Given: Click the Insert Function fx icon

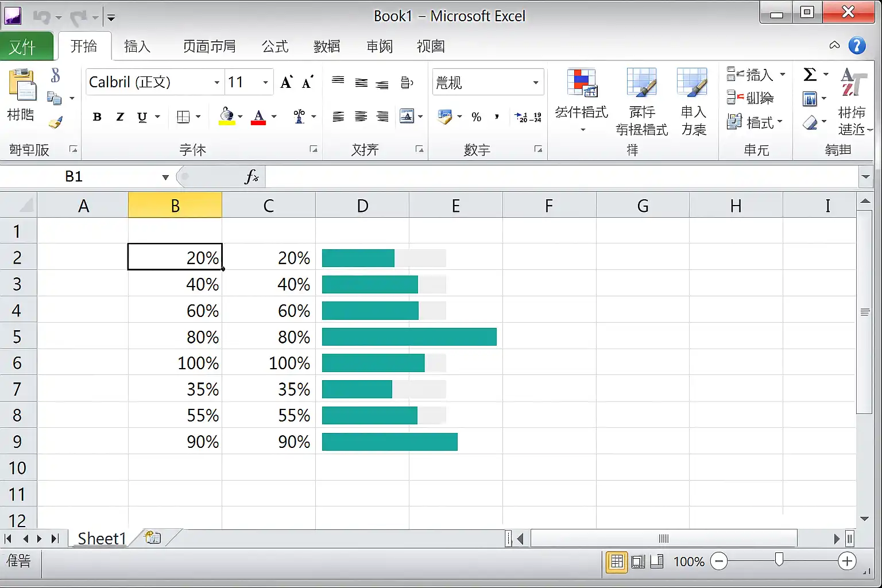Looking at the screenshot, I should pyautogui.click(x=252, y=177).
